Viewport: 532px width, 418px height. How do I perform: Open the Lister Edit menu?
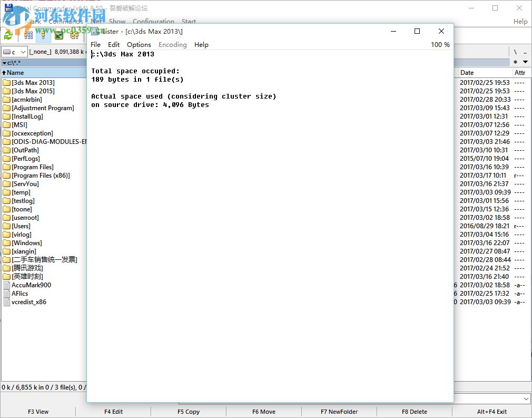(x=114, y=44)
